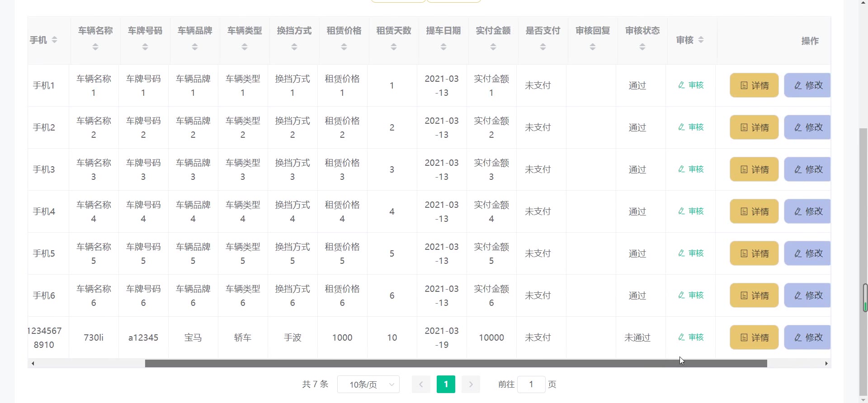Click 审核 link in 手机6 row
Screen dimensions: 868x403
[x=691, y=295]
